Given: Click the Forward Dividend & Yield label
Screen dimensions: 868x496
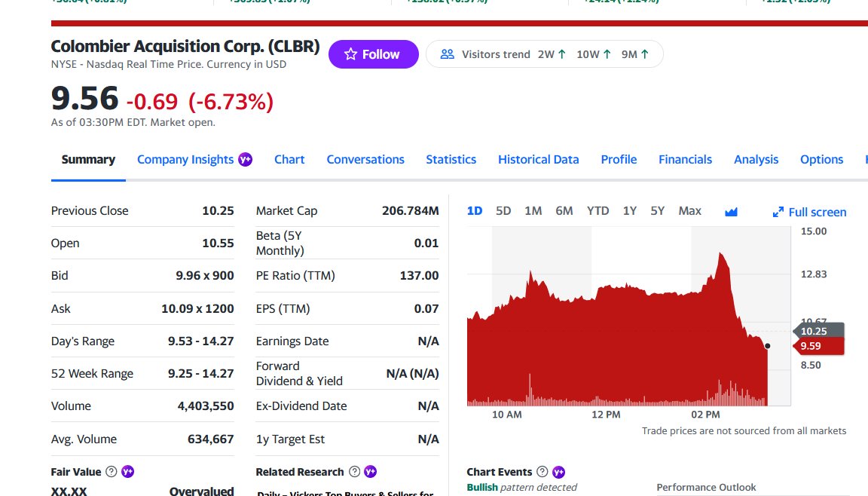Looking at the screenshot, I should (x=299, y=374).
